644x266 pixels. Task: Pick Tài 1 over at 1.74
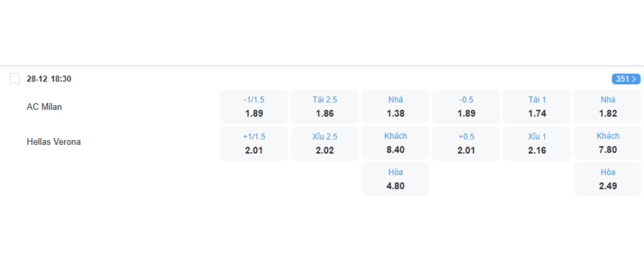click(x=537, y=107)
